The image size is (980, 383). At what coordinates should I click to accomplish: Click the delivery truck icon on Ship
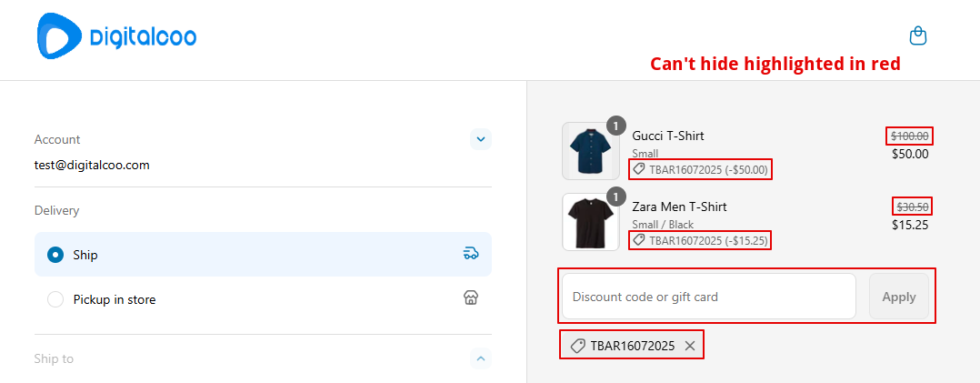click(471, 254)
